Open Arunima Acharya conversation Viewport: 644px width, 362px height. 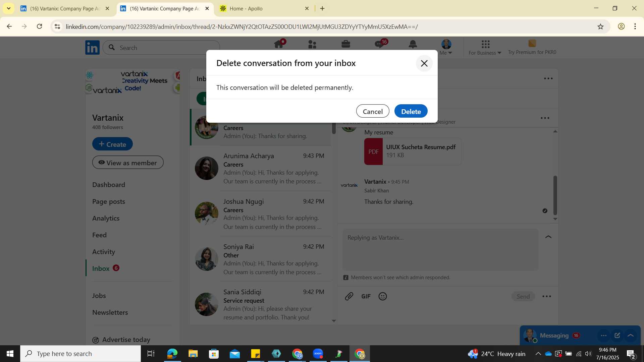260,168
